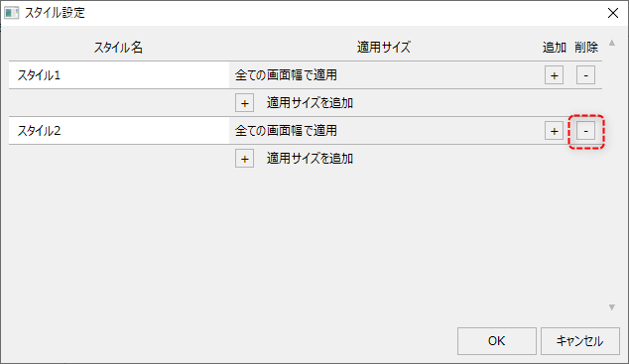Close the スタイル設定 dialog with X

point(613,13)
